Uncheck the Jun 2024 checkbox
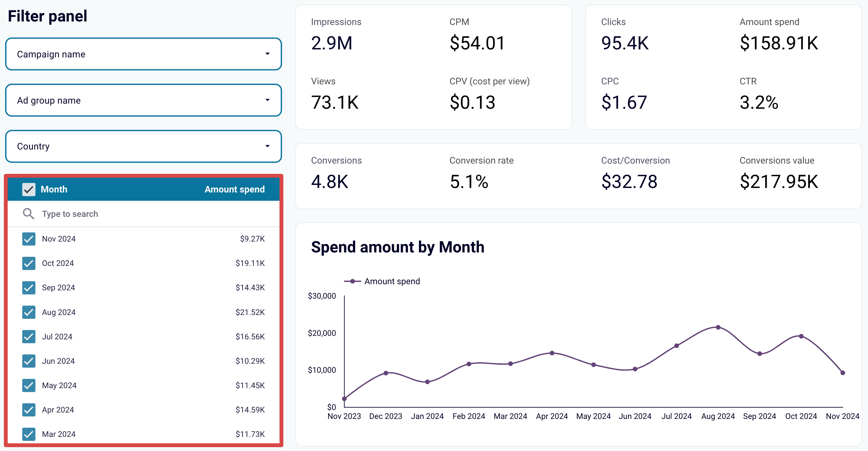 point(29,361)
